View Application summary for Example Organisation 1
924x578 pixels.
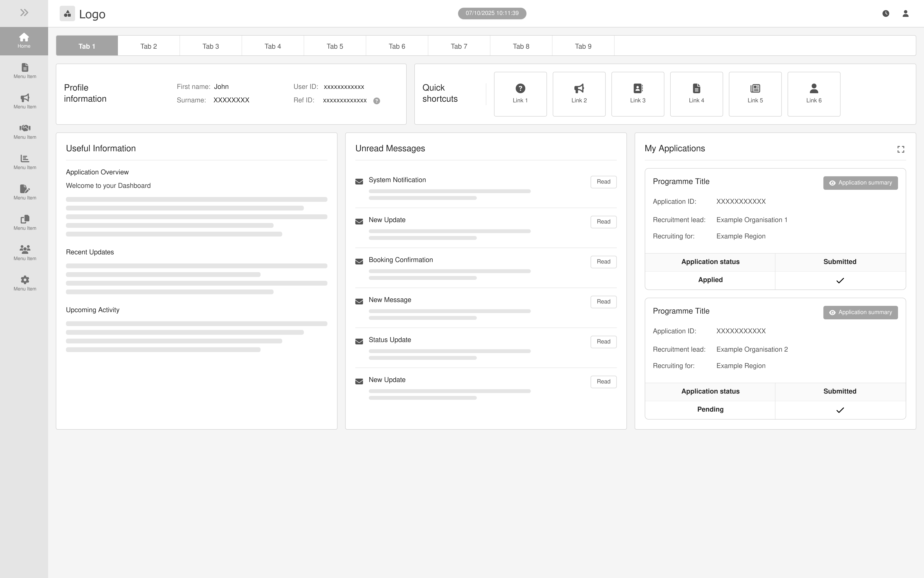860,183
